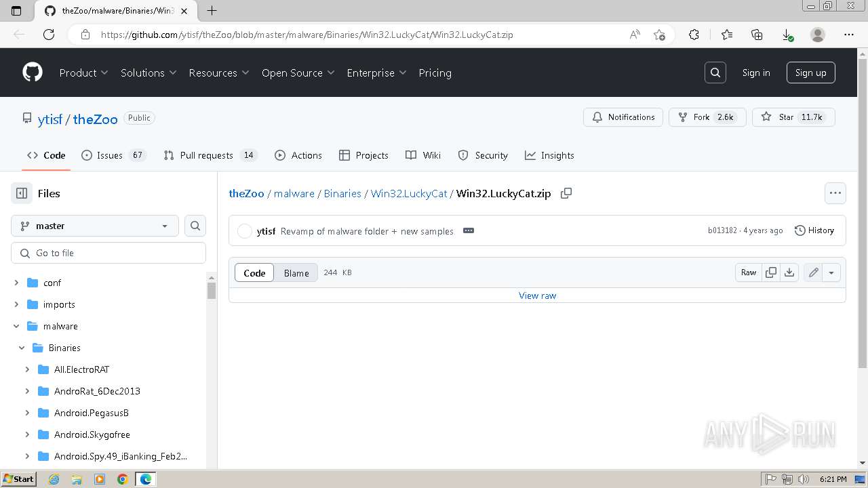Viewport: 868px width, 488px height.
Task: Open browser Collections icon
Action: (x=757, y=35)
